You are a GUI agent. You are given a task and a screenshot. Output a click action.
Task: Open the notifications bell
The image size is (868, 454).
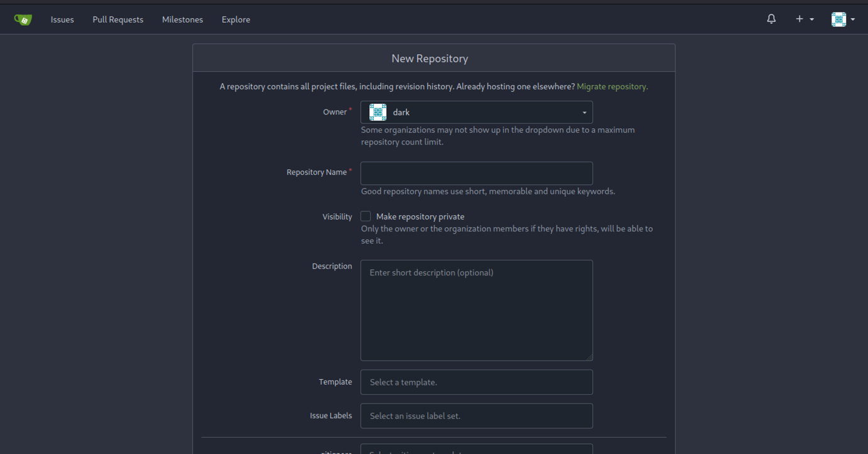click(x=771, y=19)
